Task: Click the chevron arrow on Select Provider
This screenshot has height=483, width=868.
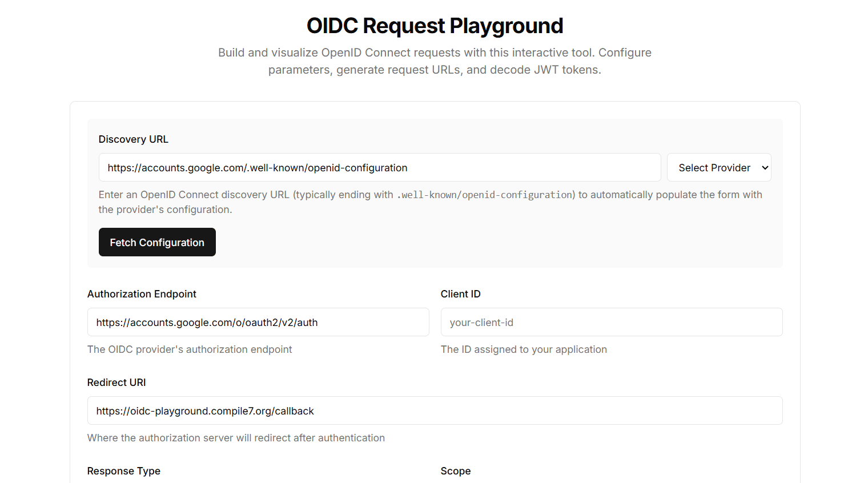Action: 765,168
